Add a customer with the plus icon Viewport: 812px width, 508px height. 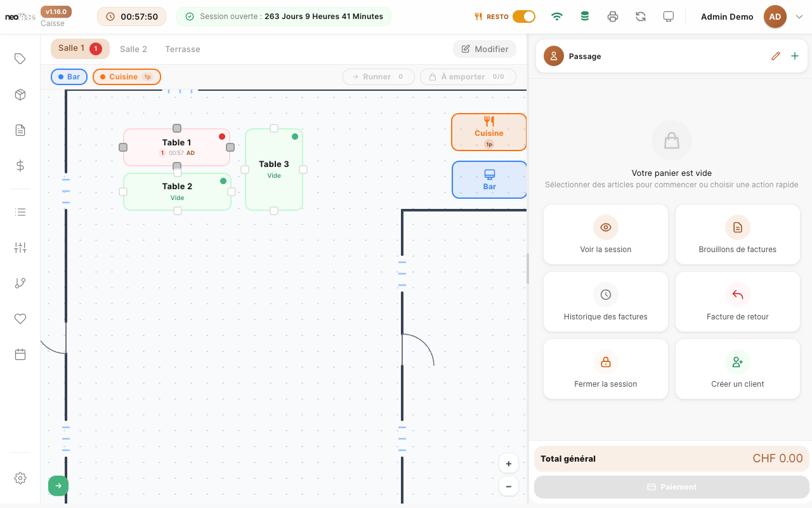(795, 56)
